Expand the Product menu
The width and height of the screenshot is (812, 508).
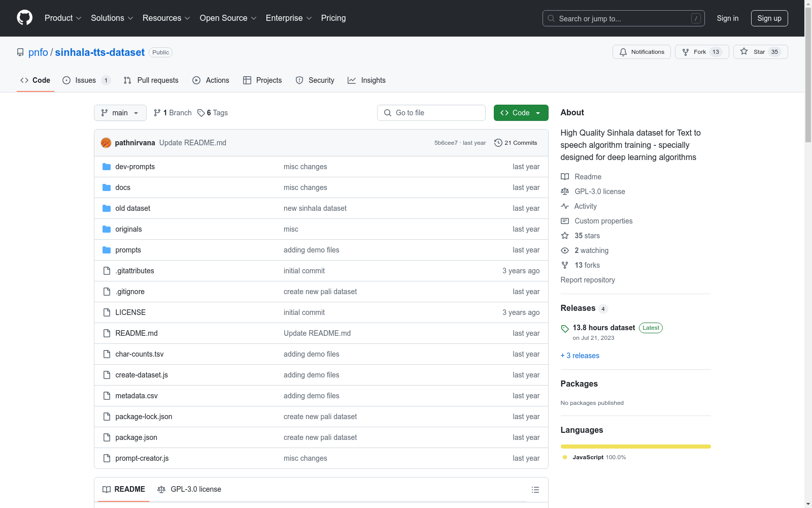tap(63, 18)
